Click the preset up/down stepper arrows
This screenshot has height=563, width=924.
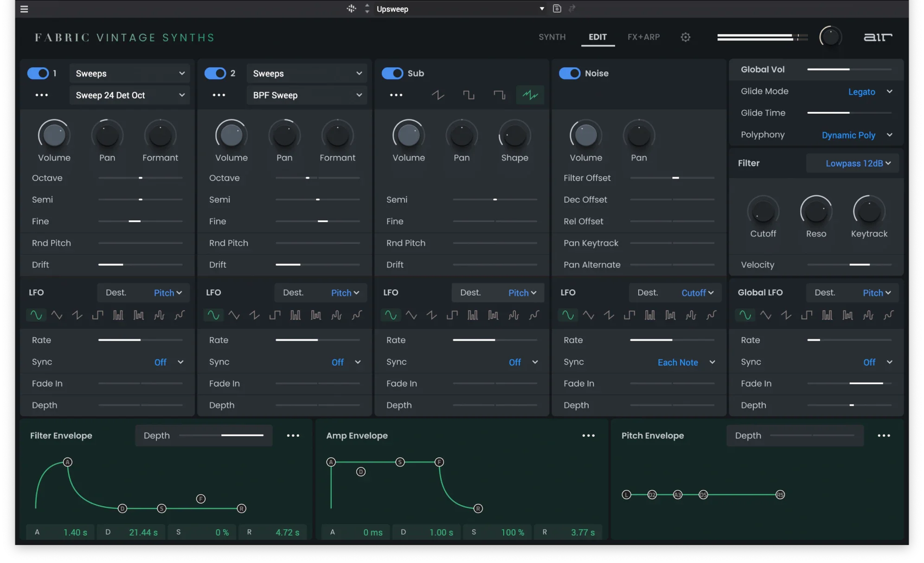[x=367, y=8]
